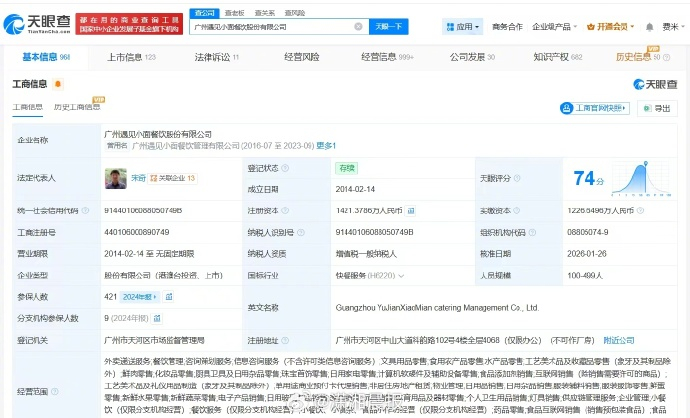Click the 附近公司 link
690x418 pixels.
tap(619, 340)
